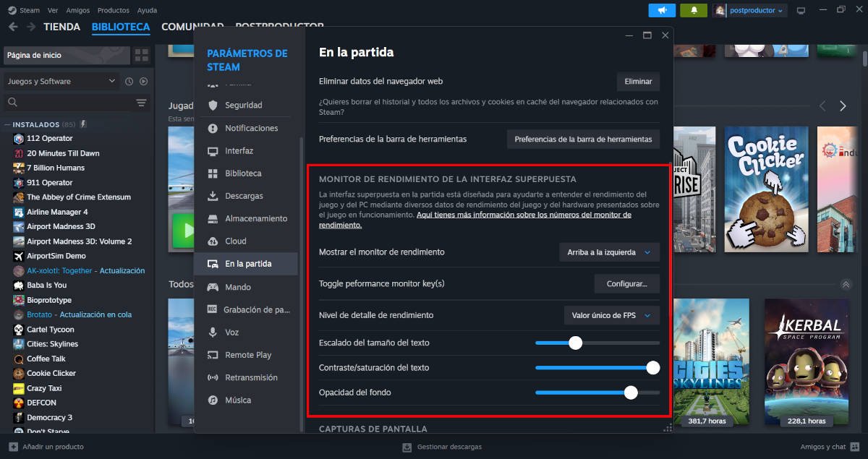The height and width of the screenshot is (459, 868).
Task: Click the Grabación de partidas REC icon
Action: tap(213, 309)
